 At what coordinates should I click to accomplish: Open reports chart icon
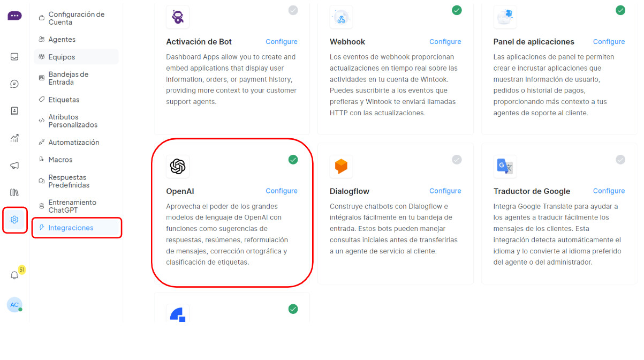pyautogui.click(x=14, y=138)
